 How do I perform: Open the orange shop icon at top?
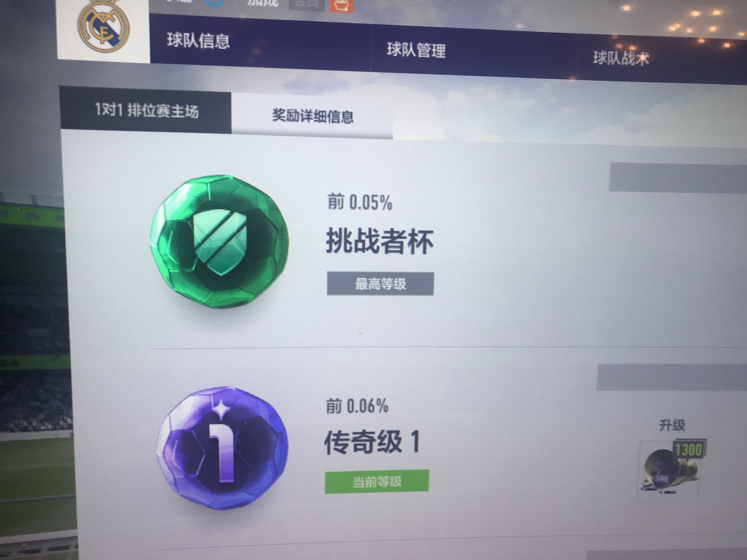coord(341,5)
